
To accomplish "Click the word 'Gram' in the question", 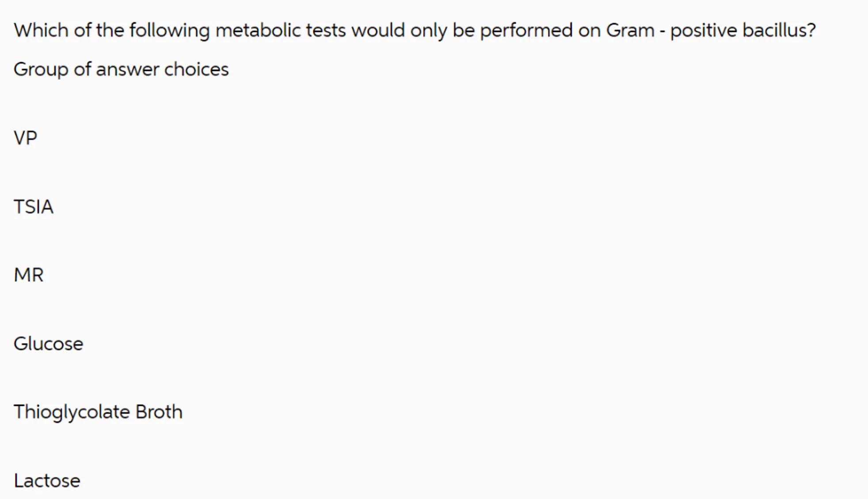I will (630, 30).
